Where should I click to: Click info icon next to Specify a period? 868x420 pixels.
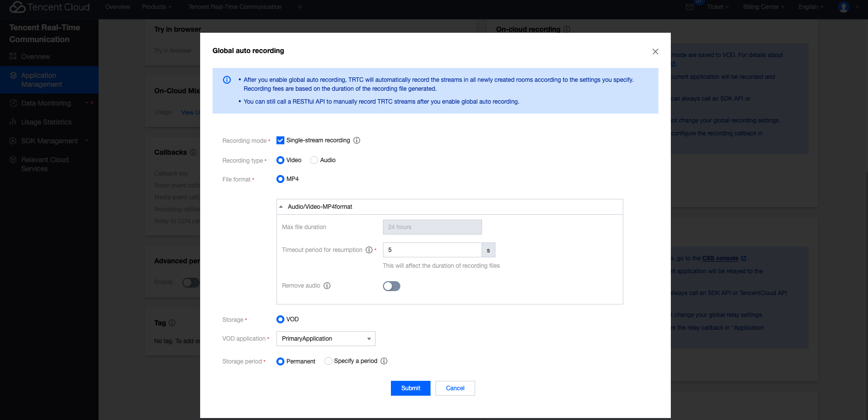(x=384, y=361)
